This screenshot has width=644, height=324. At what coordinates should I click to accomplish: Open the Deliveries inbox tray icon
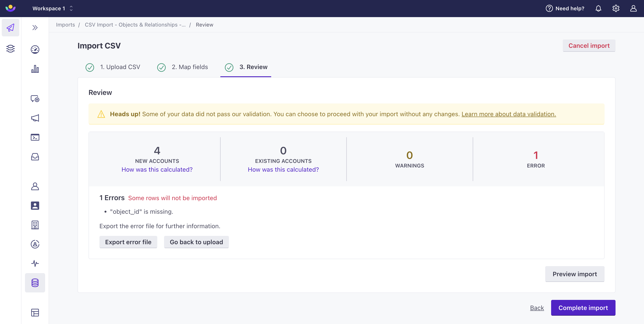click(x=35, y=157)
